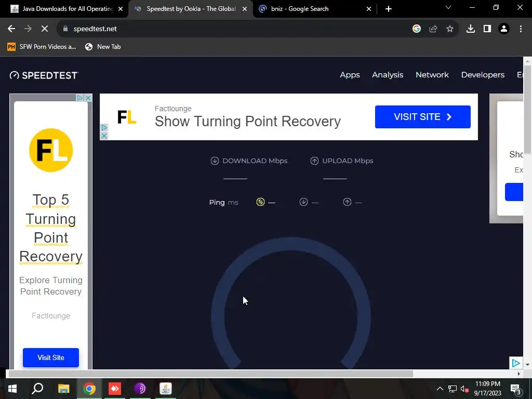The image size is (532, 399).
Task: Click the vertical scrollbar thumb
Action: [x=528, y=110]
